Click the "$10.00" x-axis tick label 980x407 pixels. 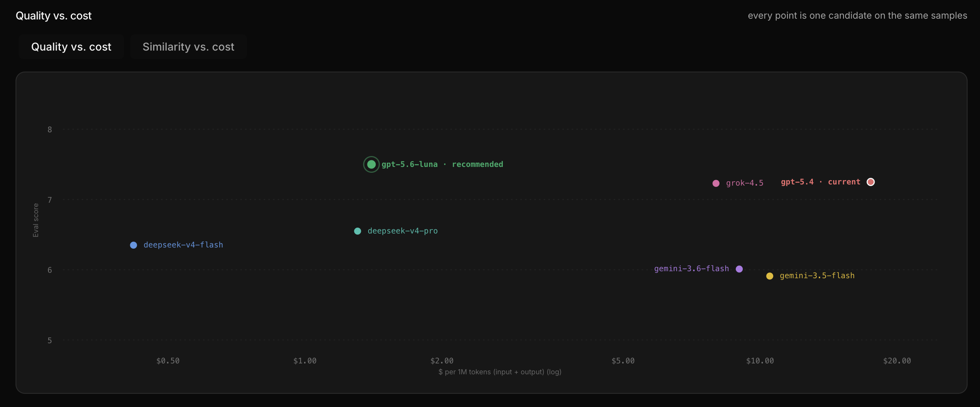(x=760, y=361)
